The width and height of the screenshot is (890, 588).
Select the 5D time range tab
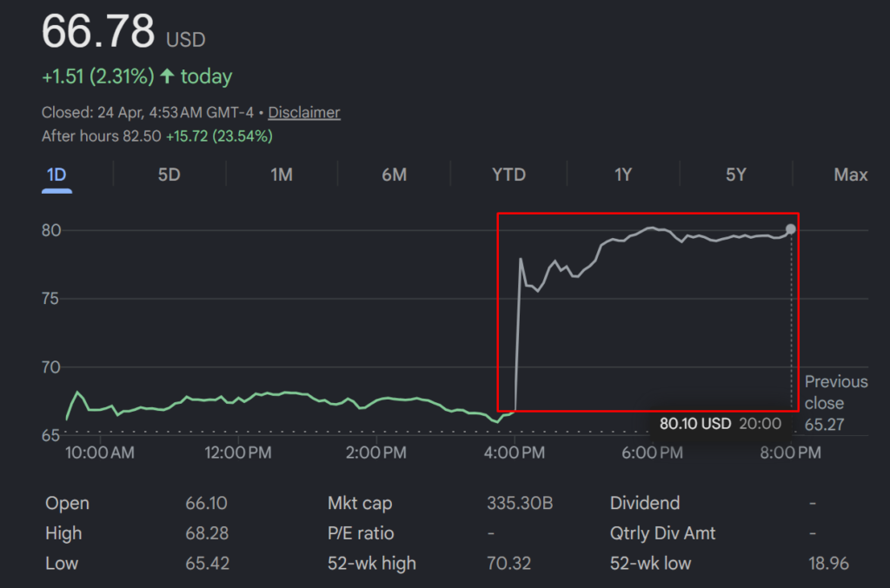(x=169, y=175)
